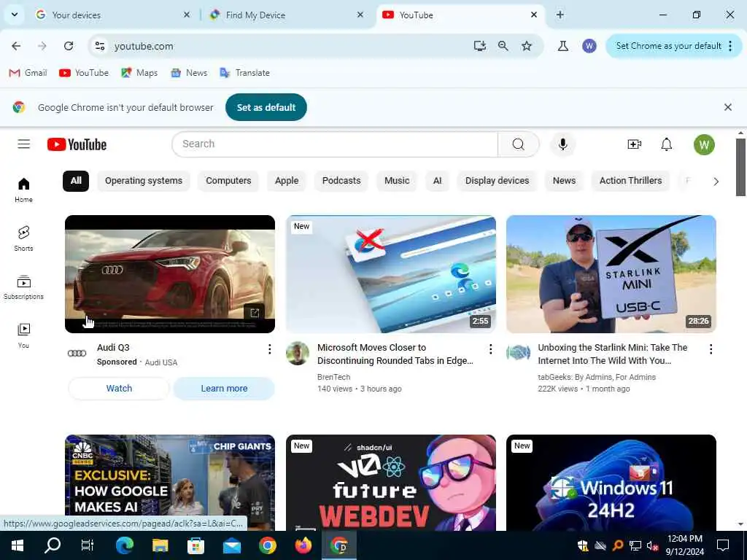Open News bookmark

189,73
